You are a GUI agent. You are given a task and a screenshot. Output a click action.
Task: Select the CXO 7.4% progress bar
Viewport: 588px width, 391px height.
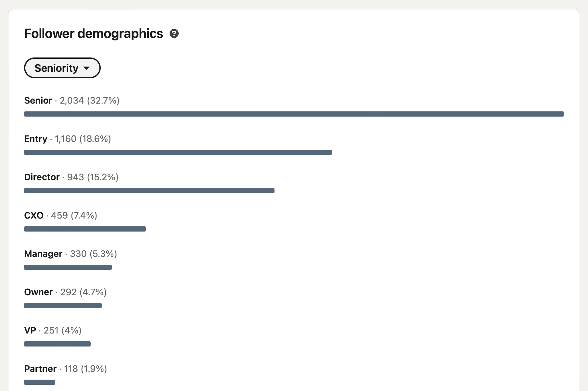coord(85,229)
